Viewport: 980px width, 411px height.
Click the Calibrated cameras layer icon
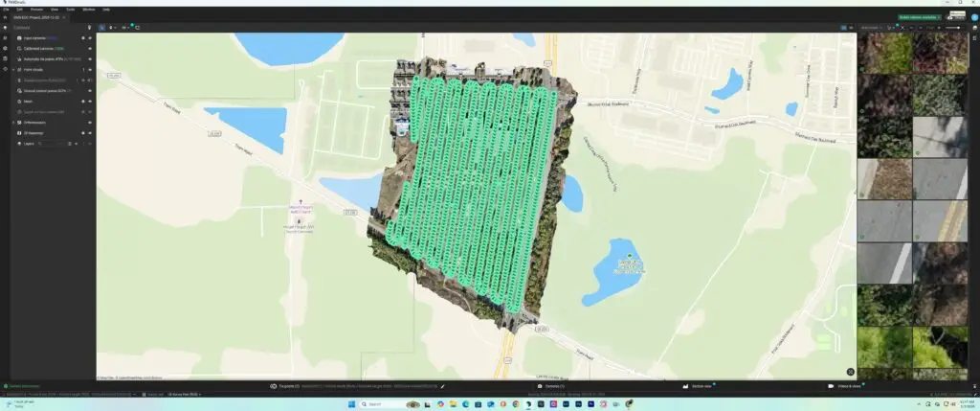click(x=20, y=48)
